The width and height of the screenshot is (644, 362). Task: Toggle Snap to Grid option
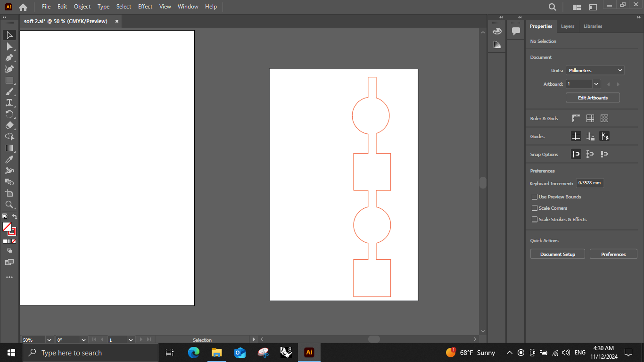[590, 154]
